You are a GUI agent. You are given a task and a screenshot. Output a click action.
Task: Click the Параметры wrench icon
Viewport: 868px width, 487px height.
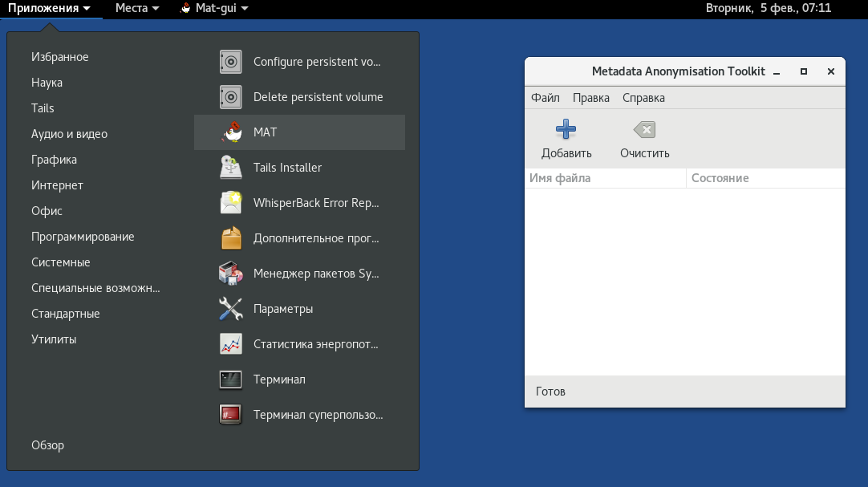tap(231, 309)
